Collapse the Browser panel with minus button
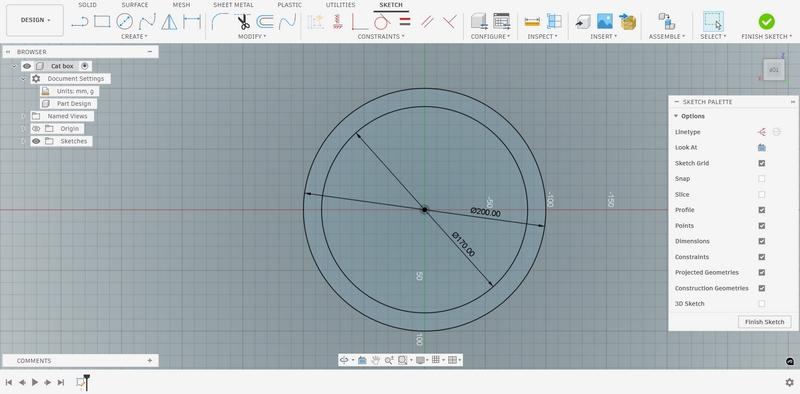This screenshot has width=800, height=394. [149, 52]
